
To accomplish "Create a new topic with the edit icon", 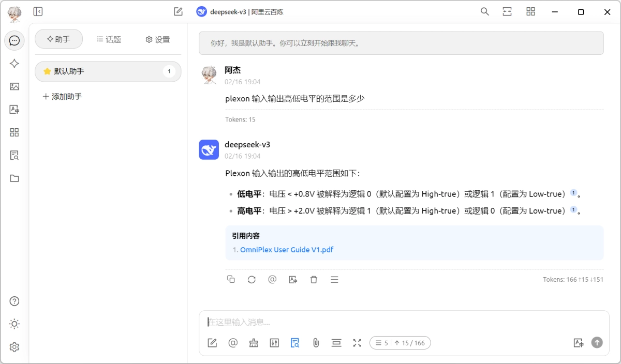I will coord(178,11).
